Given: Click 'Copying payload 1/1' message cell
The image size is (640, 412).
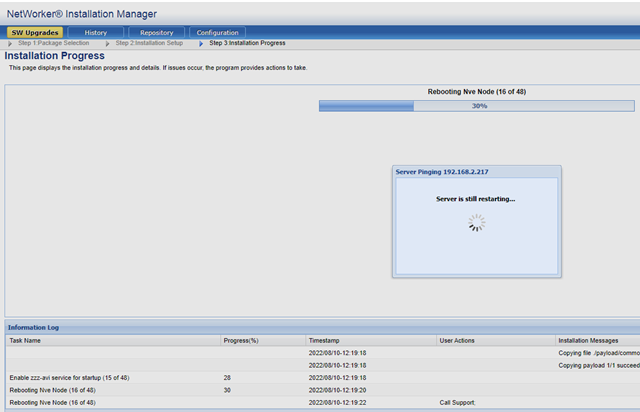Looking at the screenshot, I should pos(598,365).
